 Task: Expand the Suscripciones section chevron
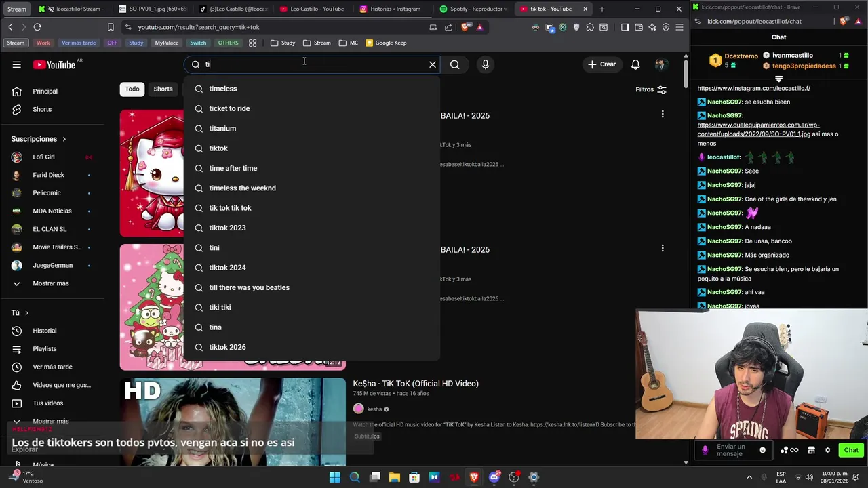pyautogui.click(x=64, y=139)
